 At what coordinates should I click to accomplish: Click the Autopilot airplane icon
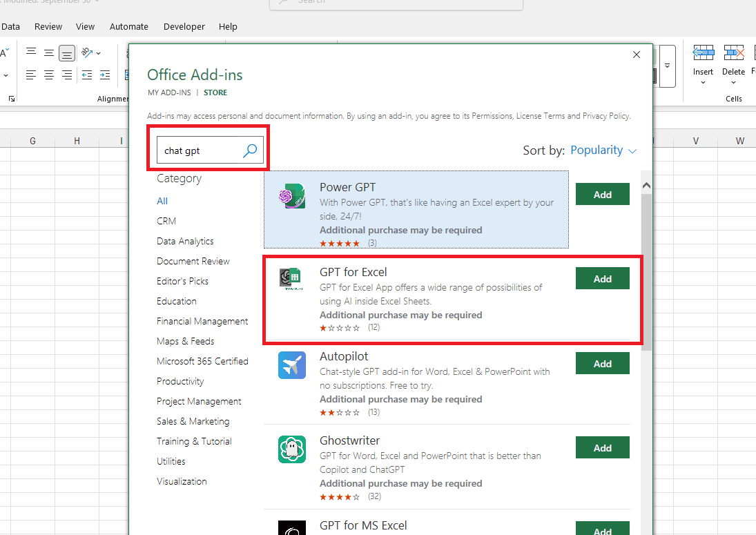click(x=291, y=365)
